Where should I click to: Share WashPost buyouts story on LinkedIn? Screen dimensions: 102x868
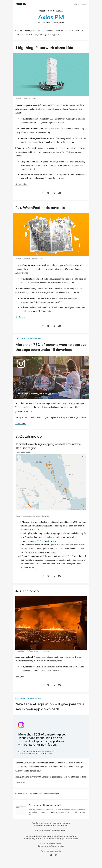(54, 326)
